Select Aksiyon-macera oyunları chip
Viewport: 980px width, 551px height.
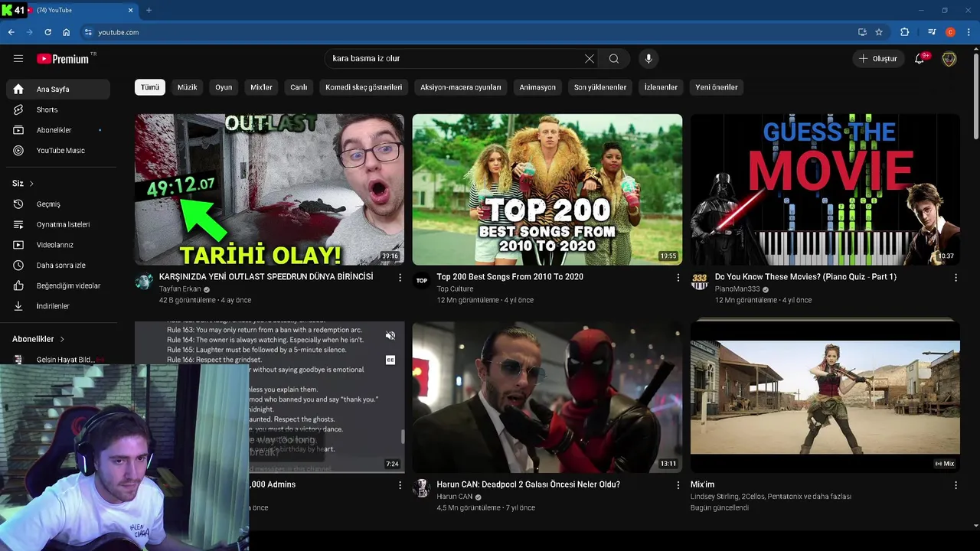point(461,87)
